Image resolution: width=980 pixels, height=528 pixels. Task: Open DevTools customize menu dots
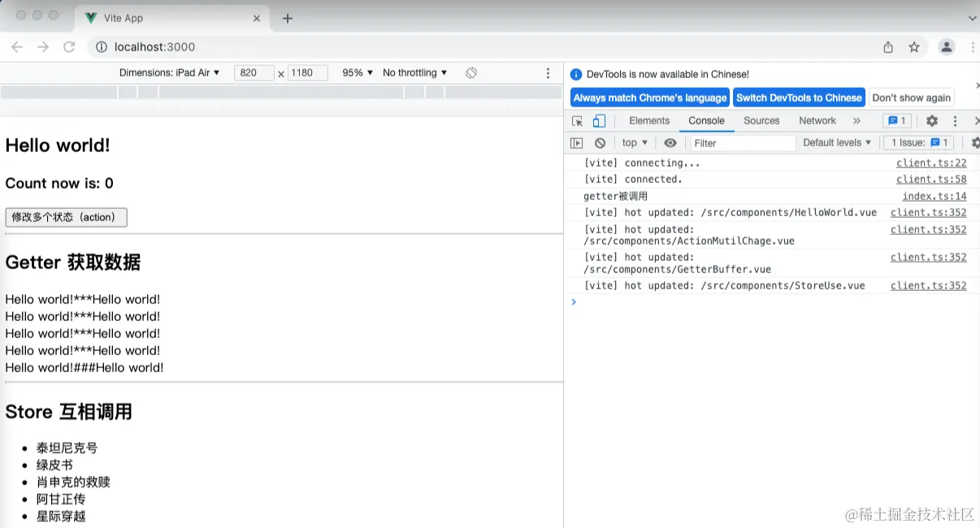[x=956, y=121]
